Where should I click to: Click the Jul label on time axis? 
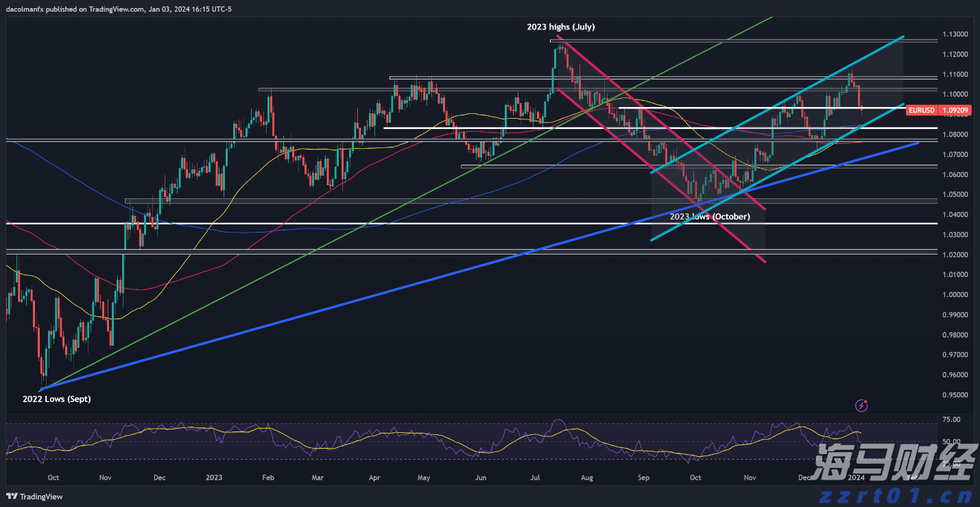click(x=533, y=477)
